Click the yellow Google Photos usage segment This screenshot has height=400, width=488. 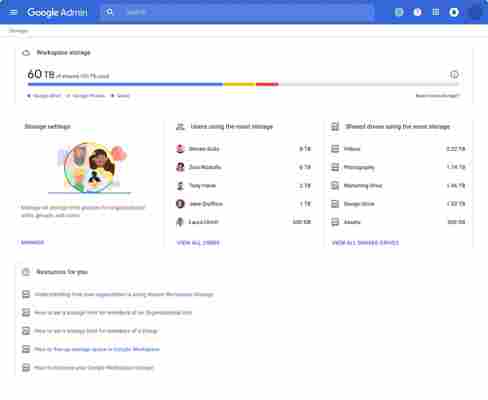tap(239, 84)
